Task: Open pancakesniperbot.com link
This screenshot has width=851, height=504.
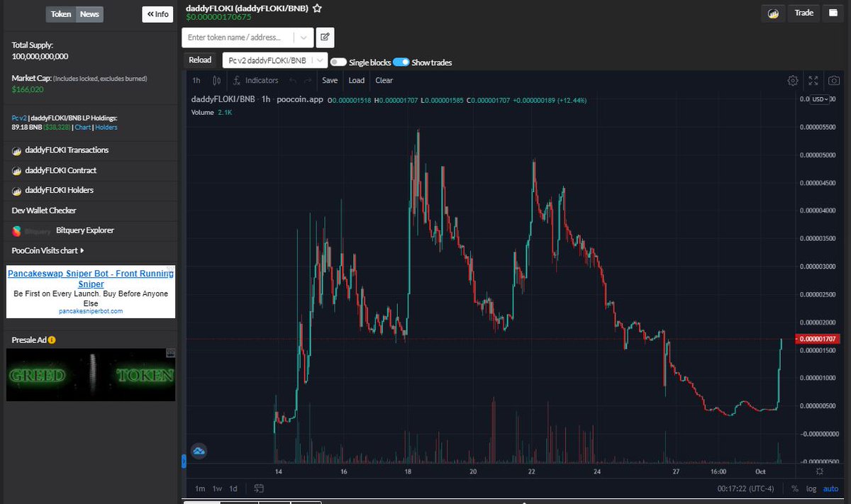Action: (x=91, y=311)
